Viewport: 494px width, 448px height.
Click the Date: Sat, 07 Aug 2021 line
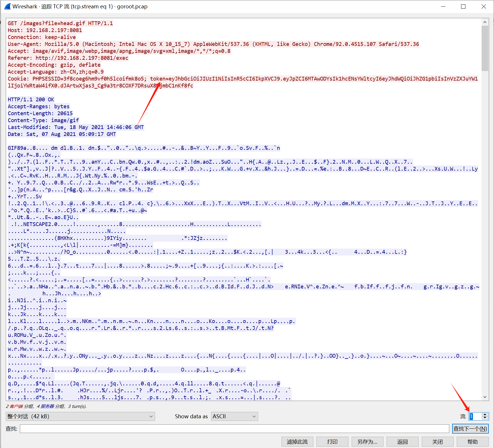click(62, 134)
